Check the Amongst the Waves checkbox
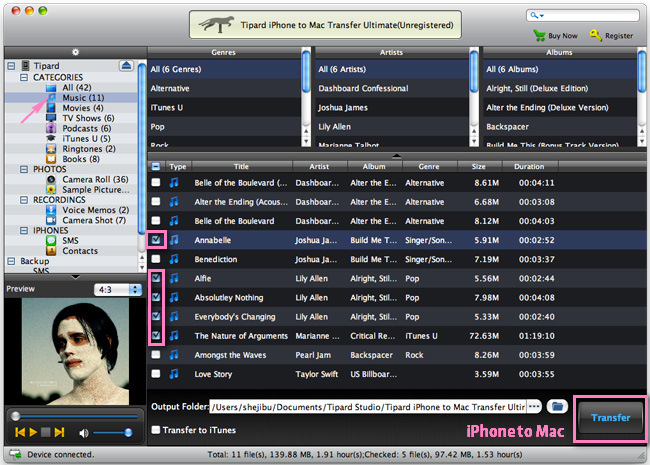Image resolution: width=650 pixels, height=465 pixels. pos(156,354)
